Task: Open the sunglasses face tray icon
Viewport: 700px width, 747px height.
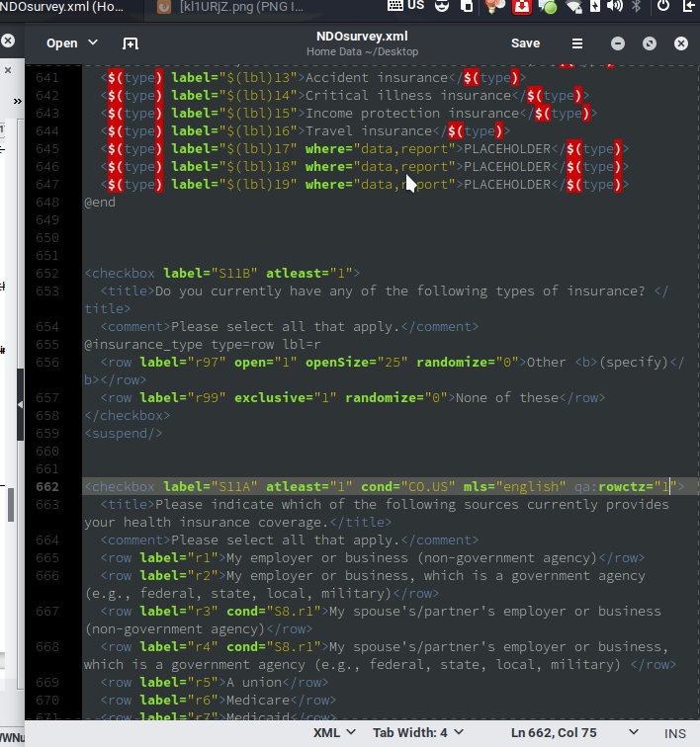Action: (442, 6)
